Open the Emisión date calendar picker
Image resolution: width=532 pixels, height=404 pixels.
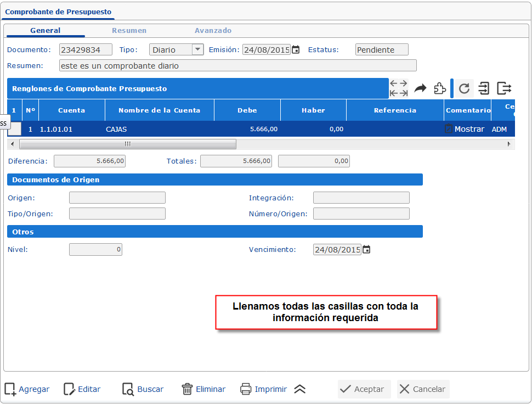tap(295, 49)
